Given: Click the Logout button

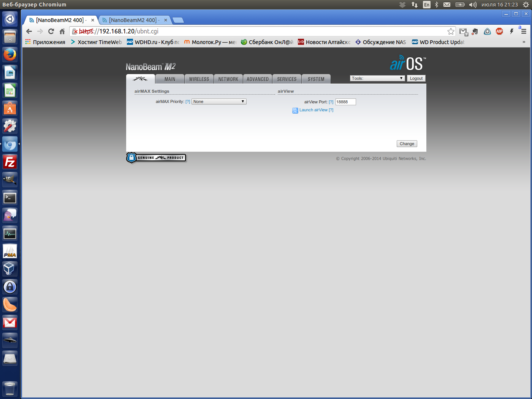Looking at the screenshot, I should coord(416,78).
